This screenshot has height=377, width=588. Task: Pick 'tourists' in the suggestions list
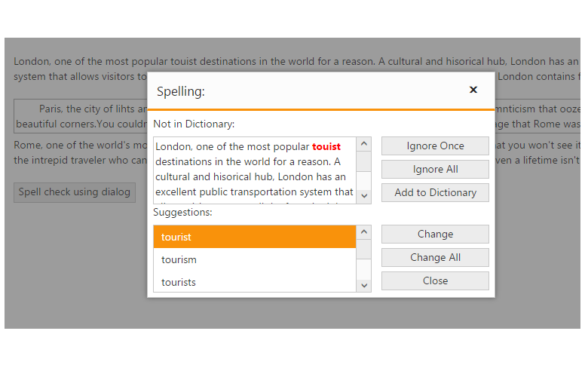tap(254, 282)
